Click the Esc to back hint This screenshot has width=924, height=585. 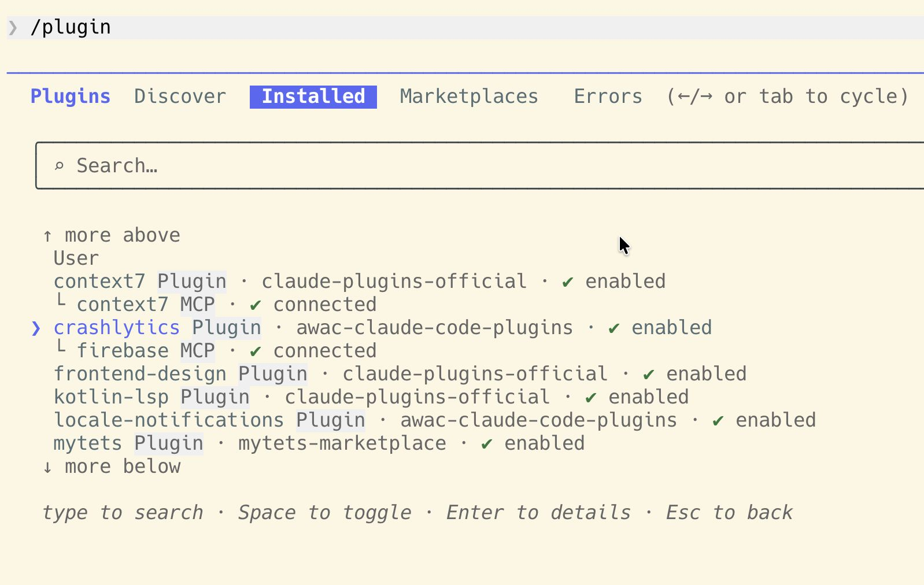[729, 513]
